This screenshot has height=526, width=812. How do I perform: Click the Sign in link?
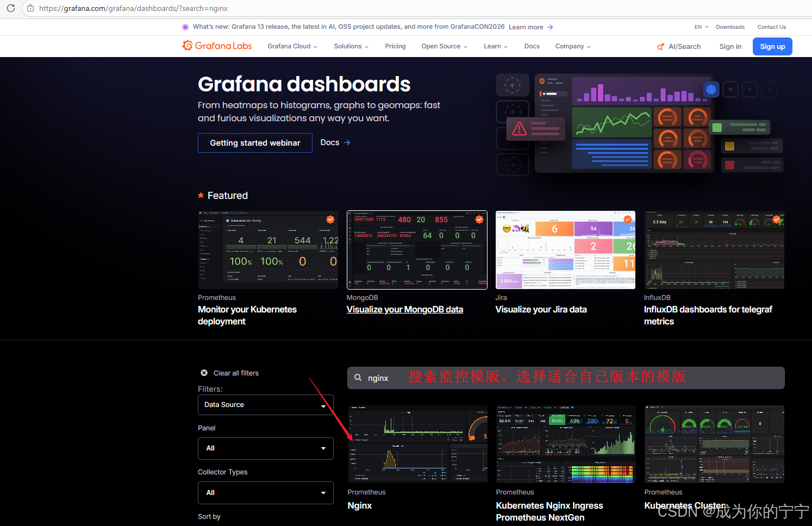click(x=730, y=47)
